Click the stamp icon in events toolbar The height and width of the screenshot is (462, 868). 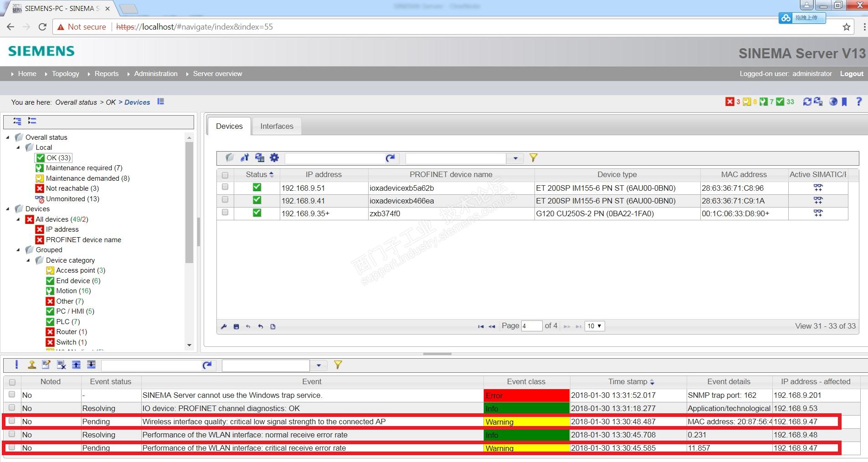(32, 365)
